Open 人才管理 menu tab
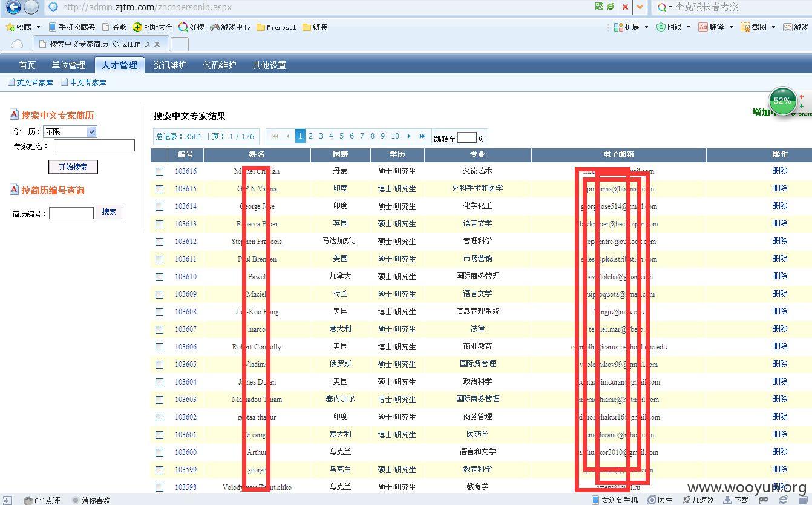 click(x=119, y=65)
